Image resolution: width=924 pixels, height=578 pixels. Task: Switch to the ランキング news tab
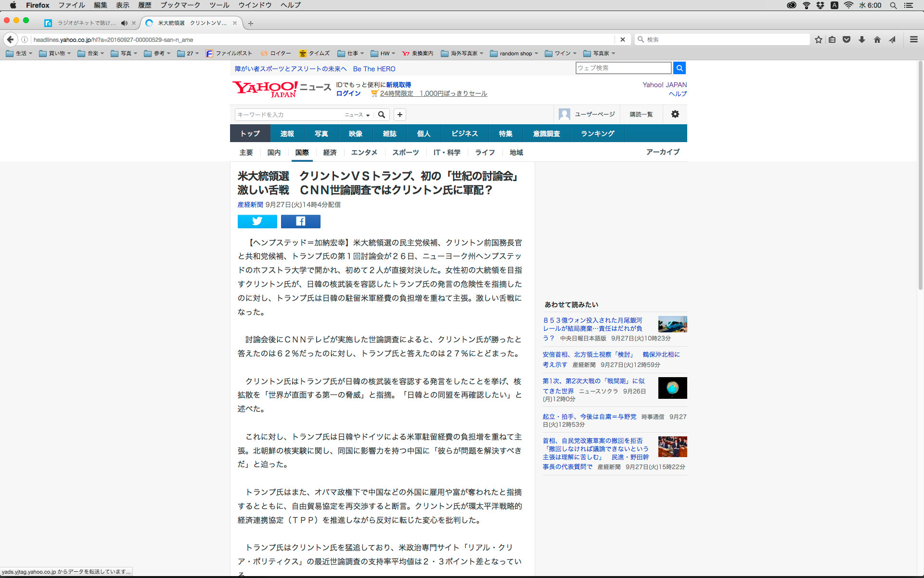pos(597,133)
